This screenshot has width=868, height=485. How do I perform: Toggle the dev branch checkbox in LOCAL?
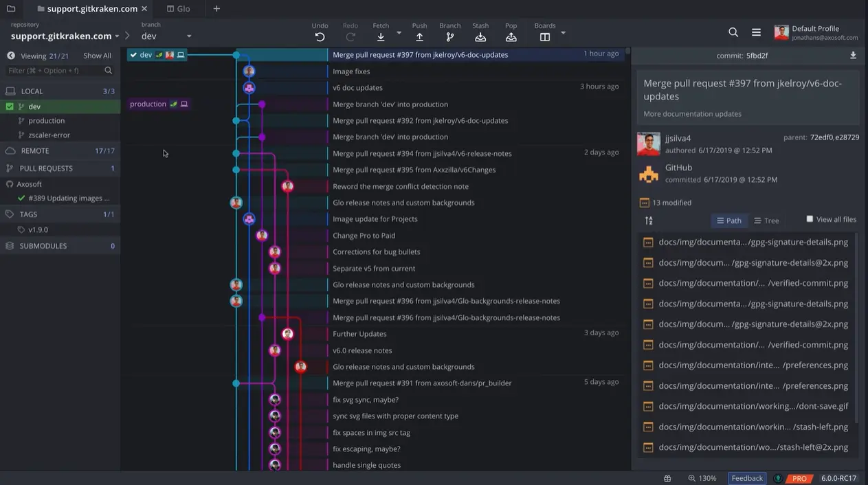coord(10,106)
